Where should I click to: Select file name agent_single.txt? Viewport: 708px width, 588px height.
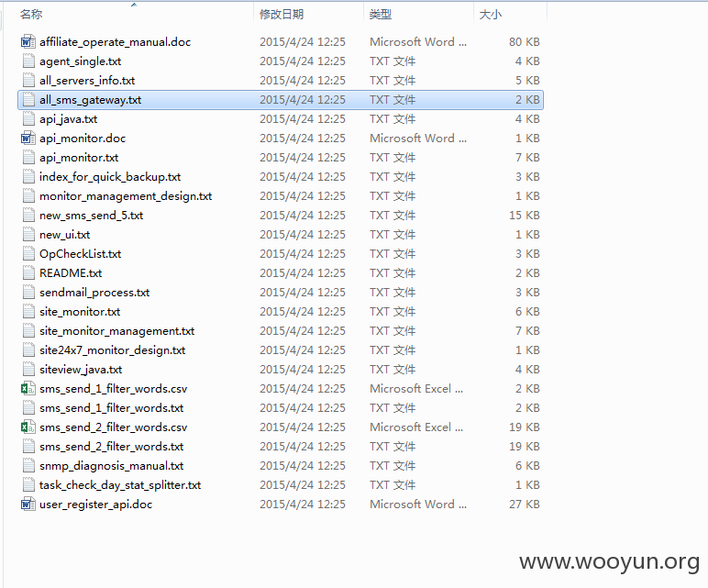(x=81, y=61)
